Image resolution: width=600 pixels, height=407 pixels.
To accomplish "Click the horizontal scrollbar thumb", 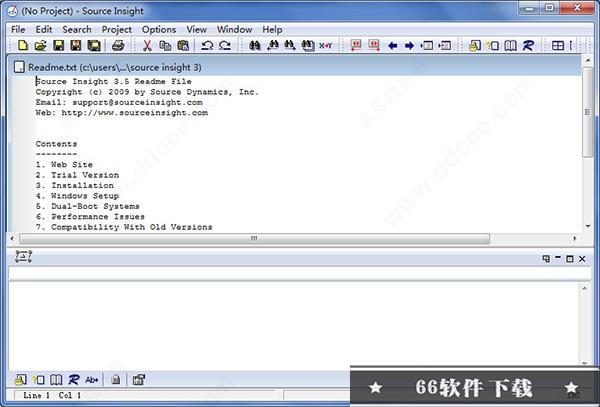I will [x=254, y=238].
